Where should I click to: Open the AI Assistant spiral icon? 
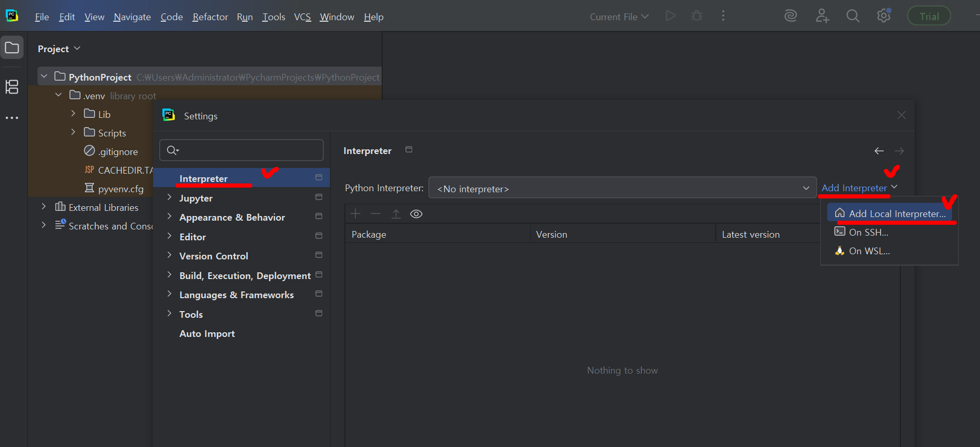(x=790, y=16)
